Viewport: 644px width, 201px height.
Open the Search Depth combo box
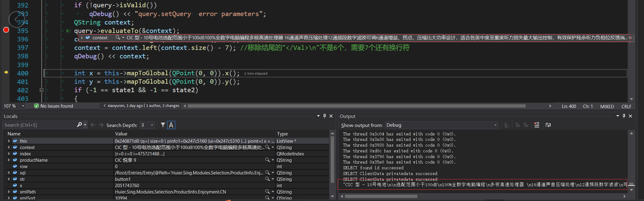tap(147, 125)
